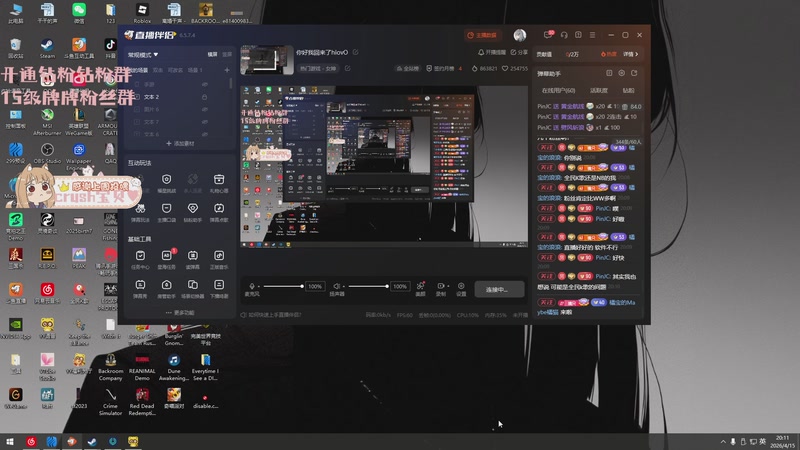The width and height of the screenshot is (800, 450).
Task: Click 分享 share button
Action: (x=519, y=52)
